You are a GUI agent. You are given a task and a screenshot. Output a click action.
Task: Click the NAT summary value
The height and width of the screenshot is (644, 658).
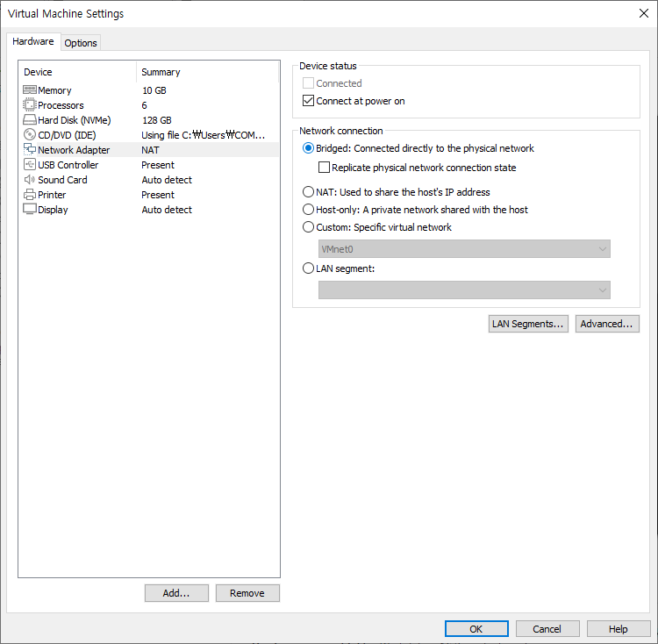150,150
